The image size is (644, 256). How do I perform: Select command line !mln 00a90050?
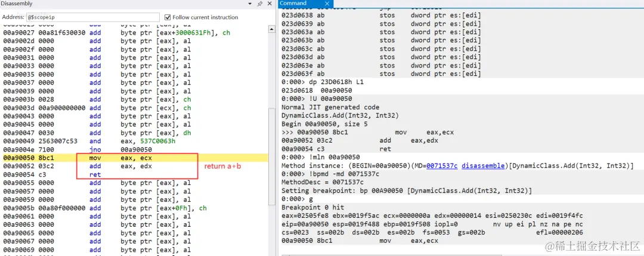click(321, 158)
